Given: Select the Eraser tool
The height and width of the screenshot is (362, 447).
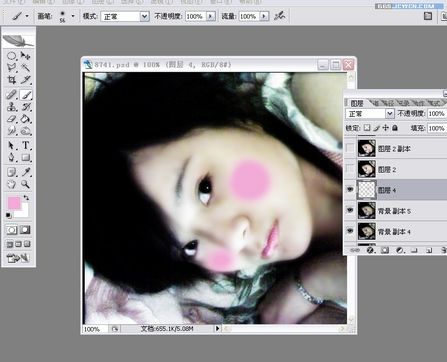Looking at the screenshot, I should 11,119.
